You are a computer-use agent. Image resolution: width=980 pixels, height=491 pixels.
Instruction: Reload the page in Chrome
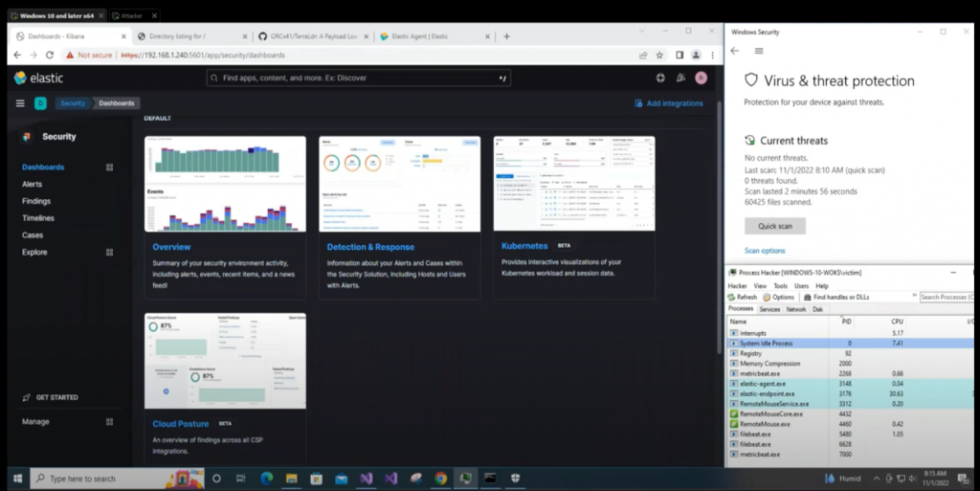(50, 55)
